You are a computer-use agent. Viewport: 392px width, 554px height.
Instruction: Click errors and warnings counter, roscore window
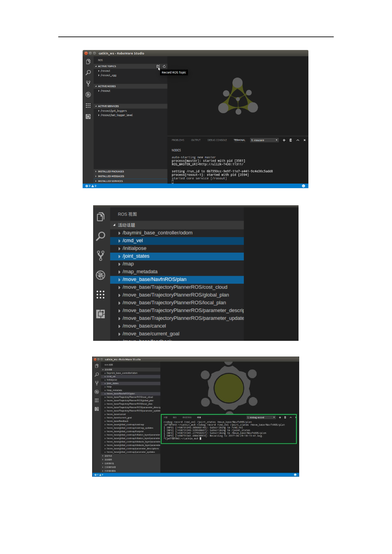pos(91,186)
